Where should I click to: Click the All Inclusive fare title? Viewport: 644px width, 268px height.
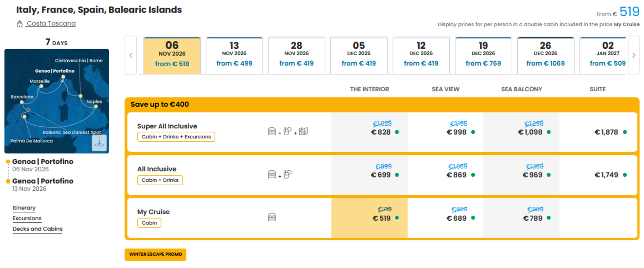[x=157, y=169]
